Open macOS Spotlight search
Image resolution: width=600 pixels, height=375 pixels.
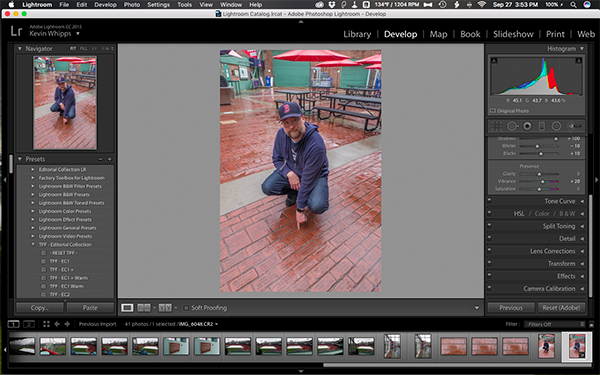click(573, 5)
